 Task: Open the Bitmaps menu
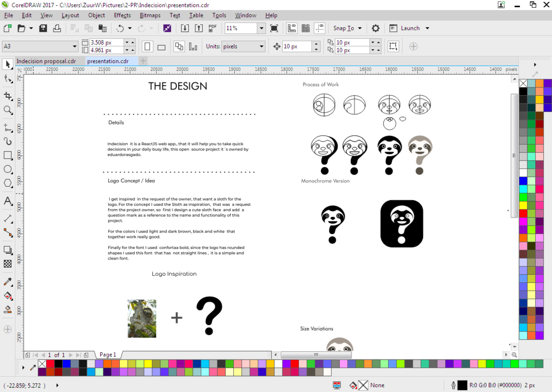150,15
